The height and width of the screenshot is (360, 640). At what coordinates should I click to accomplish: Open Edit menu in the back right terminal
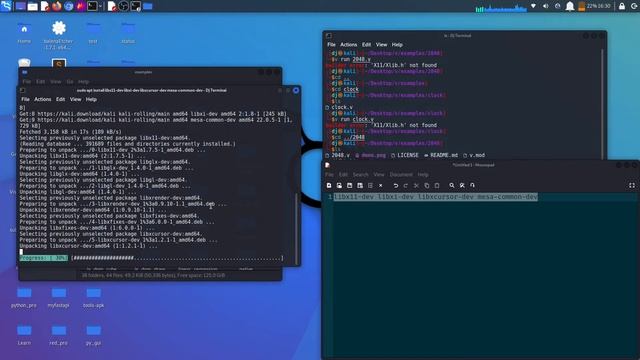click(x=367, y=44)
